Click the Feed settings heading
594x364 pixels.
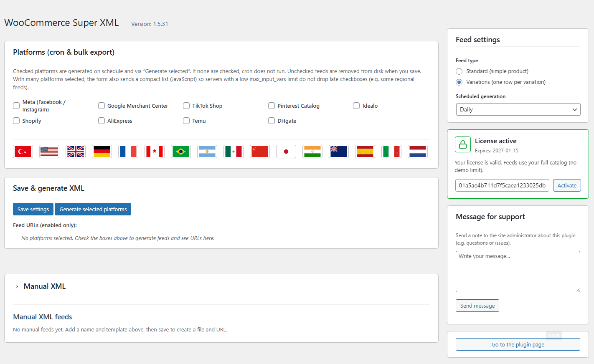[478, 40]
